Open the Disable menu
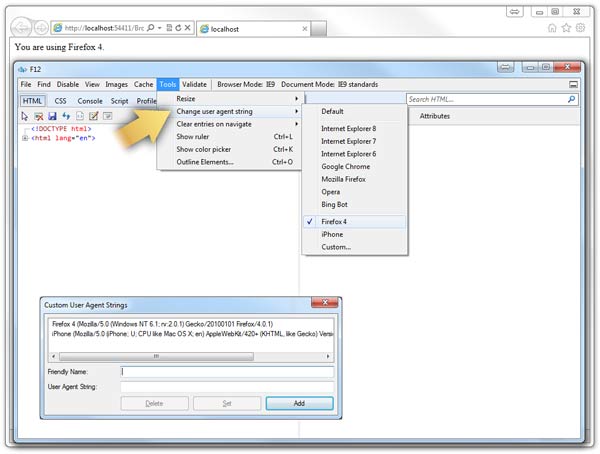The width and height of the screenshot is (600, 454). point(68,84)
